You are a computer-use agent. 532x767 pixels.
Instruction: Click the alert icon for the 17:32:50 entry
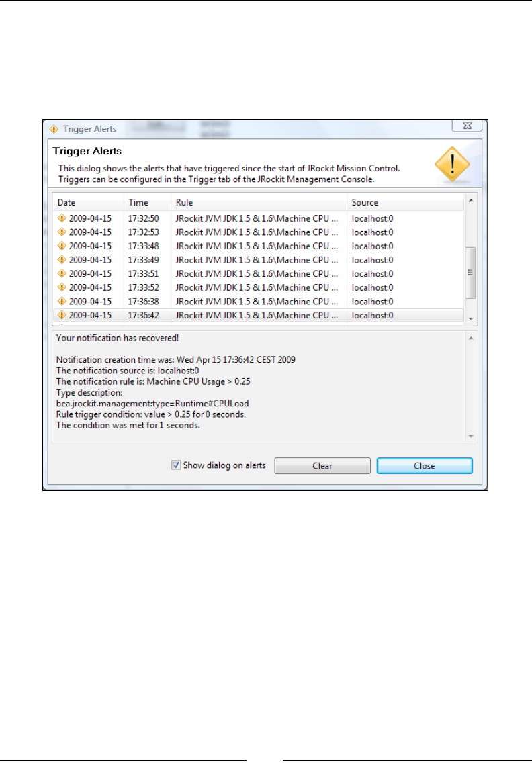(62, 218)
